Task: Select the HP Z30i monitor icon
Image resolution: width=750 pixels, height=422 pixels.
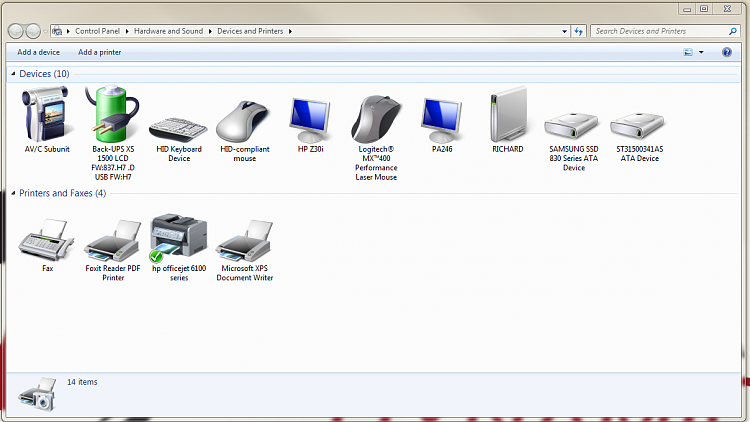Action: 310,120
